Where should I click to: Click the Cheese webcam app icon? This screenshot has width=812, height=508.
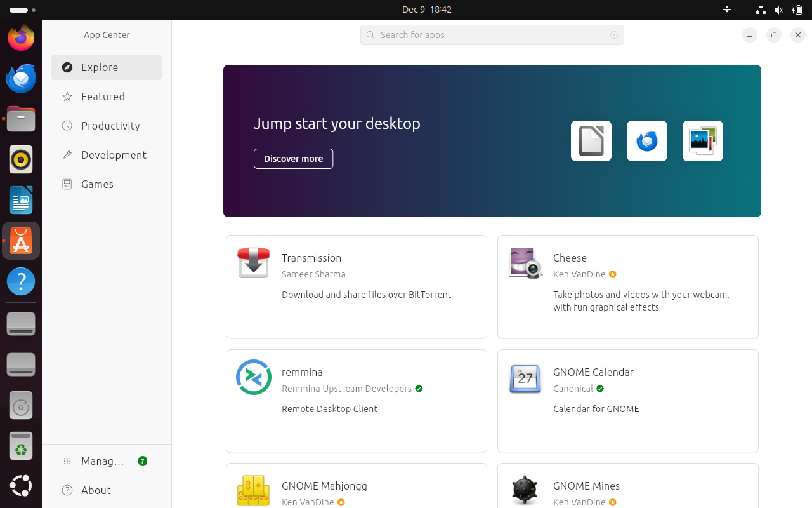(x=525, y=263)
